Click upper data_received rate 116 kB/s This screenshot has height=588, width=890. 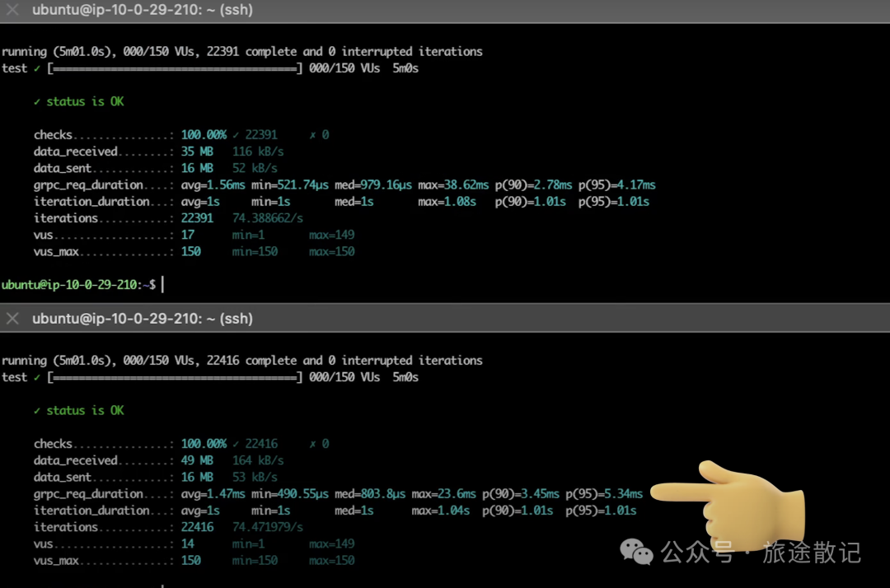point(258,152)
